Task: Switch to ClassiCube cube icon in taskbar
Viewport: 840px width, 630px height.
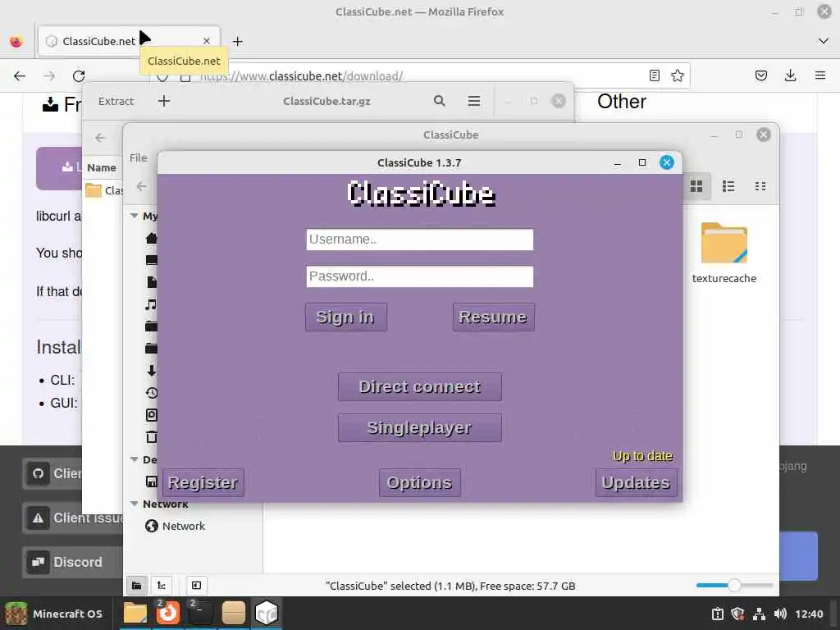Action: pyautogui.click(x=267, y=613)
